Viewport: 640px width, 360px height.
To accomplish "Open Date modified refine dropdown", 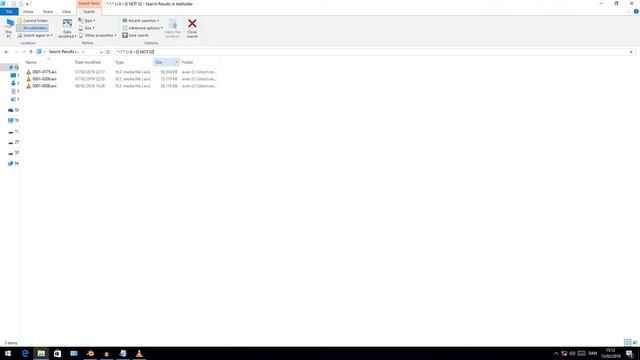I will coord(67,28).
